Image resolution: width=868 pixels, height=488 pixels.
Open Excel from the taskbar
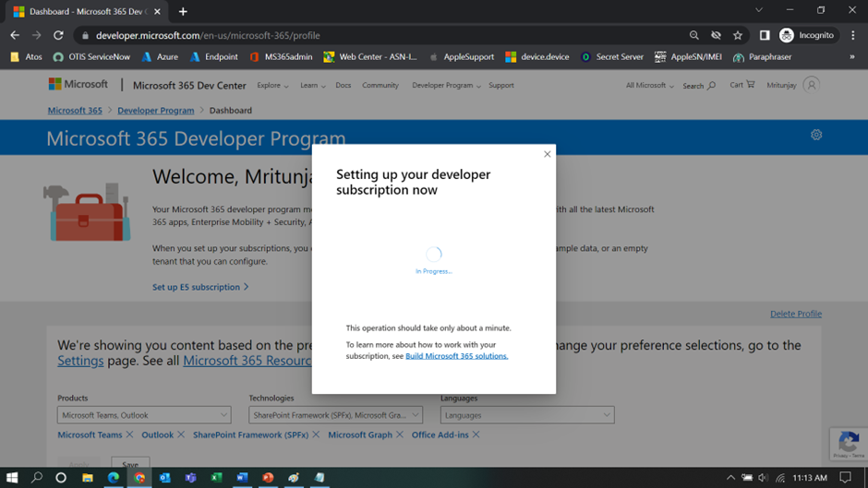pos(216,478)
